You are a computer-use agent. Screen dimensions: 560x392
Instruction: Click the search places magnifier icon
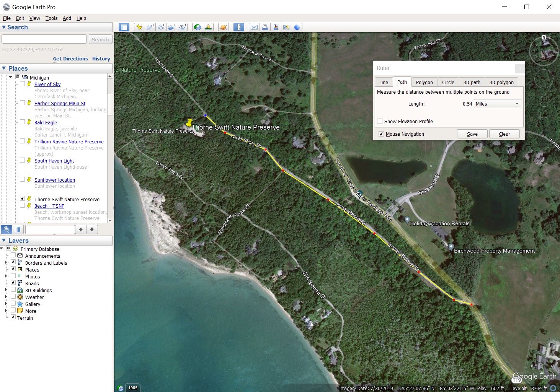pos(7,229)
